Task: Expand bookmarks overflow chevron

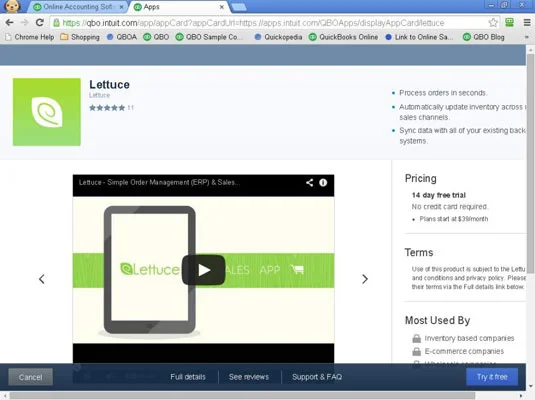Action: [x=527, y=37]
